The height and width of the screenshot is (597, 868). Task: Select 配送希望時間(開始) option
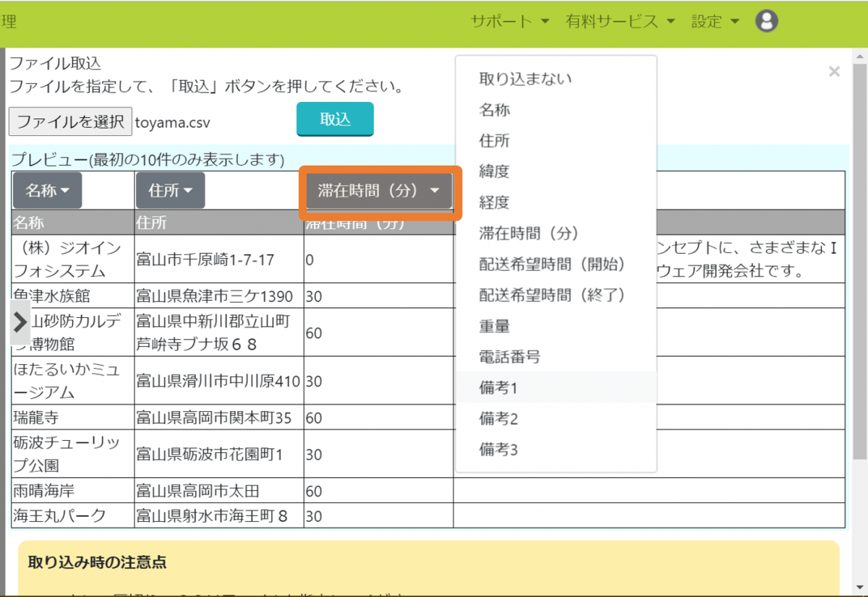(552, 264)
